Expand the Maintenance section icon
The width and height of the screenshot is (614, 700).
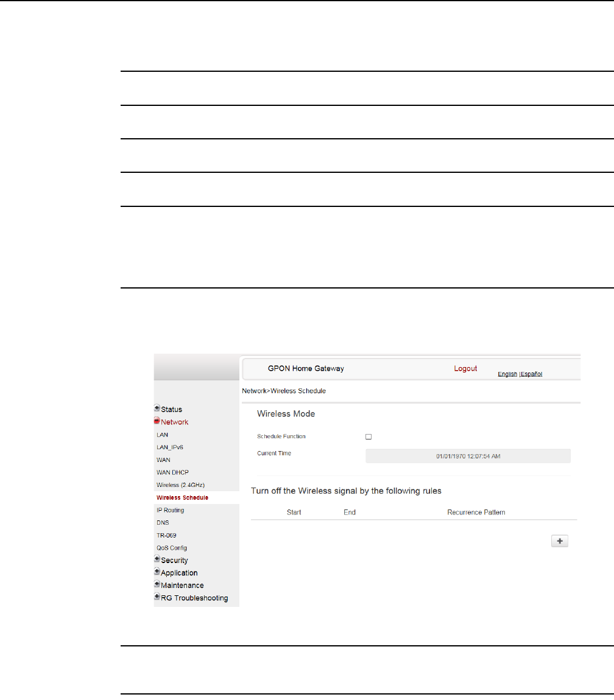click(157, 584)
